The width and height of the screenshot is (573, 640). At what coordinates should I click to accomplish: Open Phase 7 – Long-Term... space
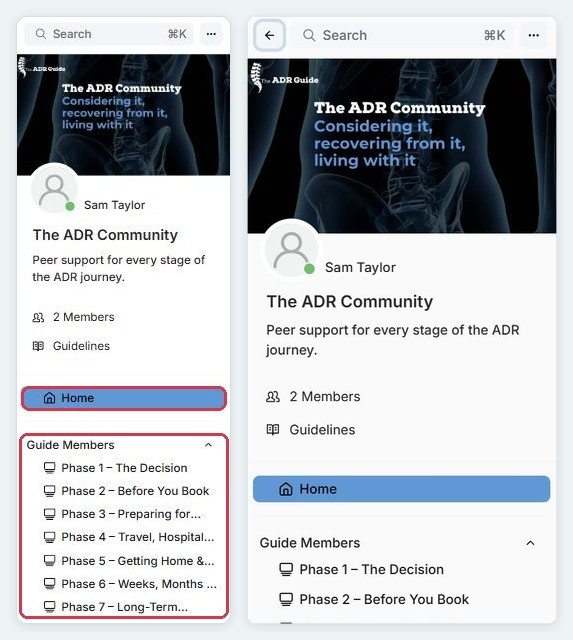[124, 607]
